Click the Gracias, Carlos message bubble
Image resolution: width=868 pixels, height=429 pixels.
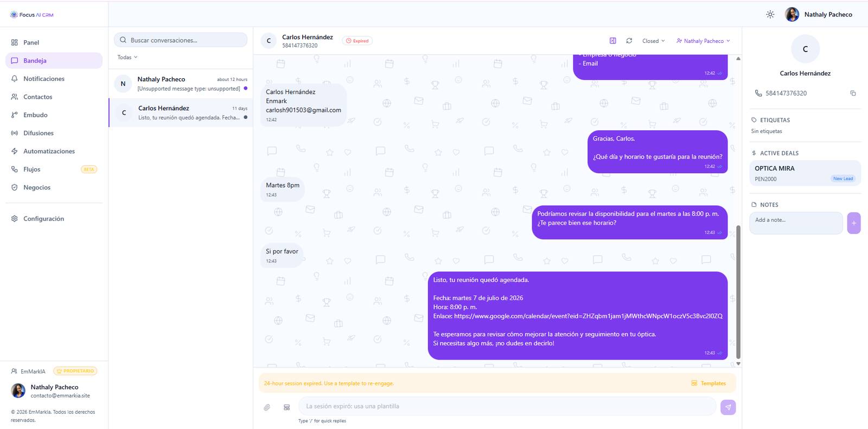(x=658, y=152)
